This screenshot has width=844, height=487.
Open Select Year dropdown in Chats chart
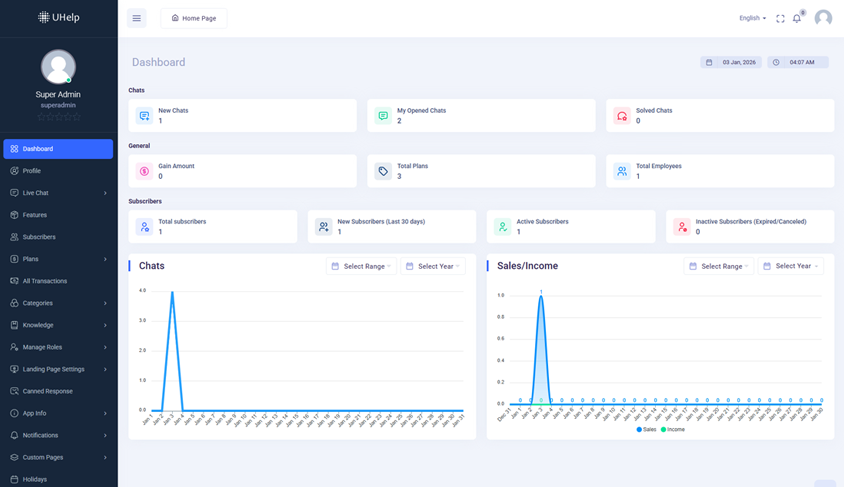(x=433, y=266)
